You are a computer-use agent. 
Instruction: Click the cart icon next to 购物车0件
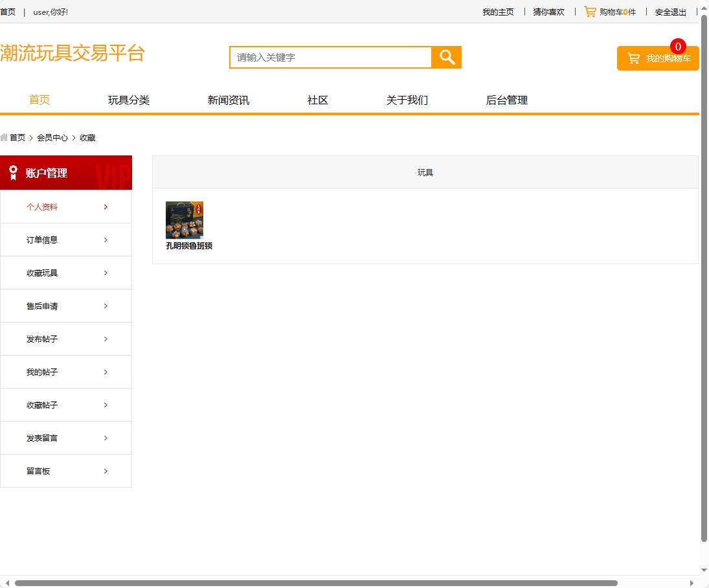tap(590, 12)
